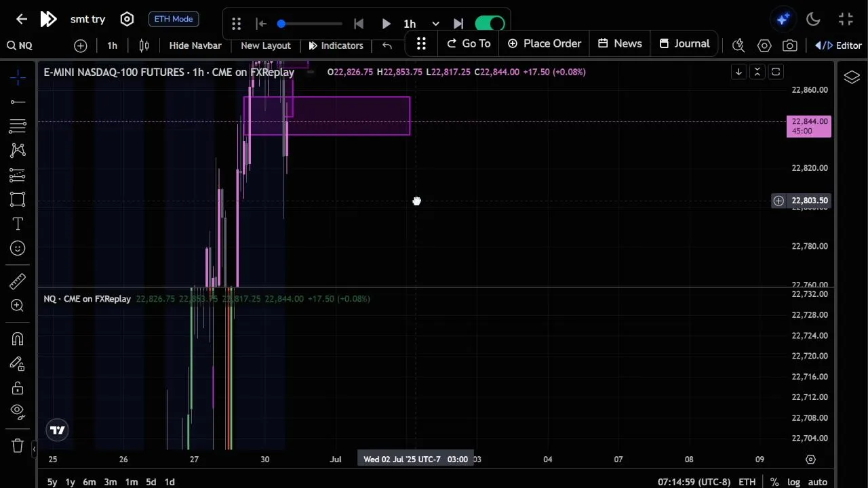
Task: Click the Hide Navbar button
Action: pyautogui.click(x=195, y=45)
